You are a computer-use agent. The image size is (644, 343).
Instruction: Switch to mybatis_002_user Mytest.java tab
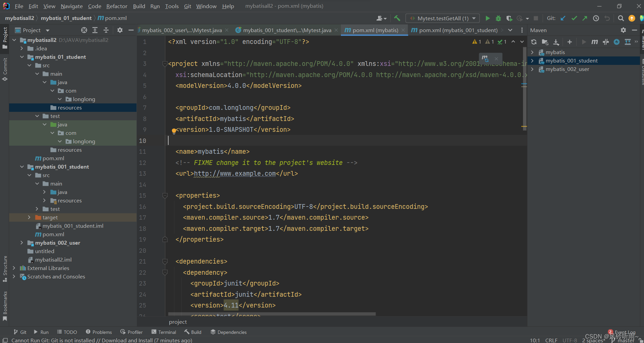pos(182,30)
